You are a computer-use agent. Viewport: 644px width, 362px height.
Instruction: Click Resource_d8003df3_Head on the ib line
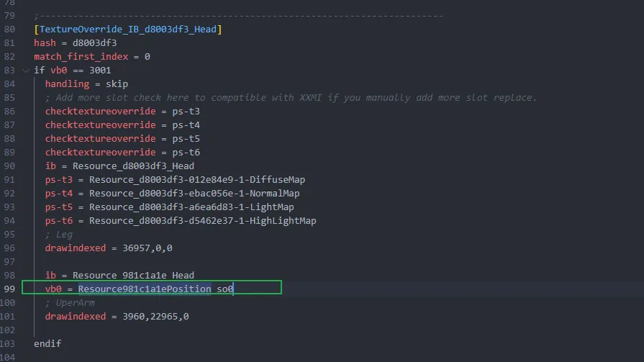[134, 166]
